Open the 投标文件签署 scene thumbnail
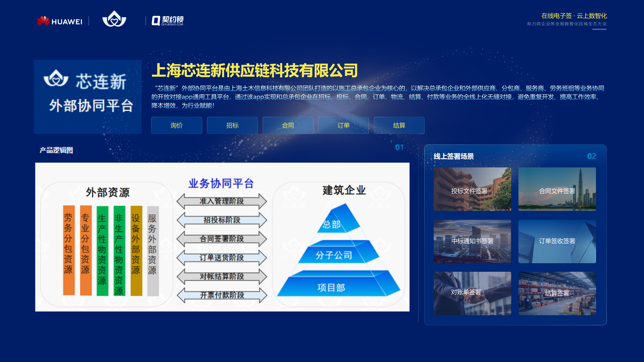 point(472,189)
